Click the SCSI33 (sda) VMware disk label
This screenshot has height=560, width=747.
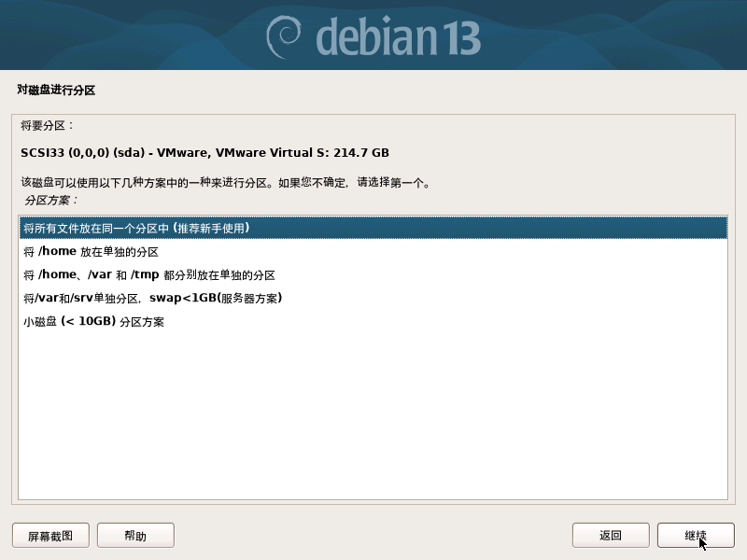(x=204, y=152)
